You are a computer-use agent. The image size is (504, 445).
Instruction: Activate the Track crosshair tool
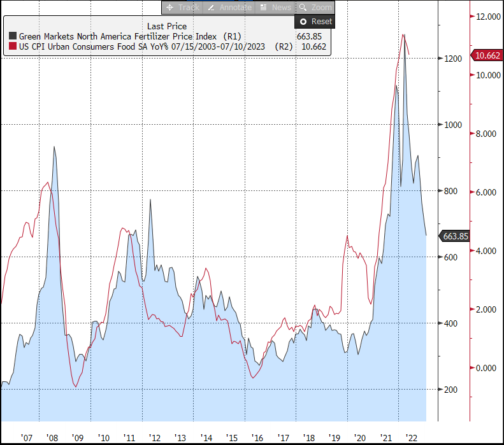pos(182,8)
